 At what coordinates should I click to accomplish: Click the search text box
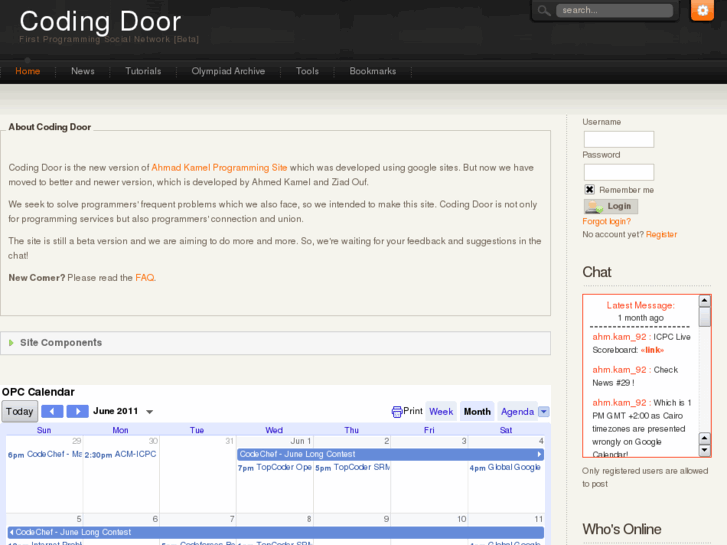point(614,10)
